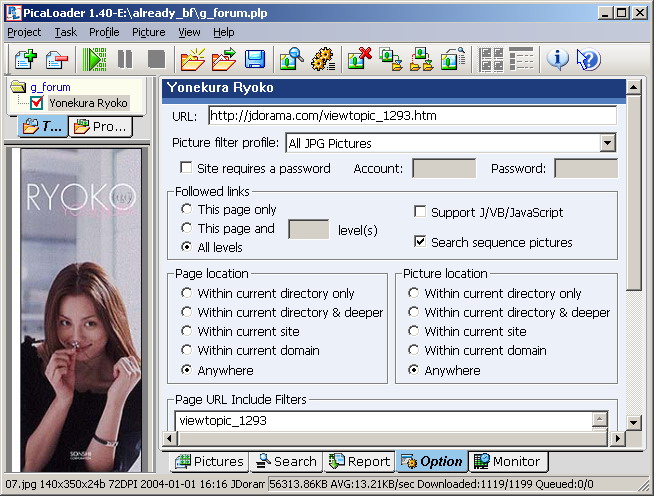
Task: Click the blue floppy save project icon
Action: point(255,59)
